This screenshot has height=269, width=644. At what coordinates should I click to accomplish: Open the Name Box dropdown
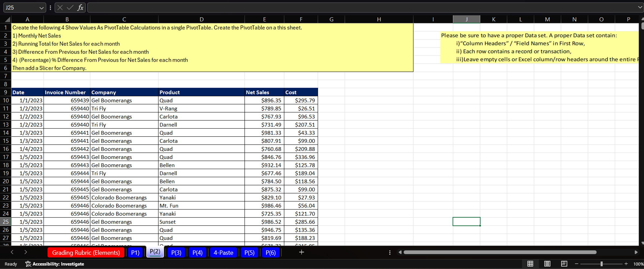[x=42, y=8]
